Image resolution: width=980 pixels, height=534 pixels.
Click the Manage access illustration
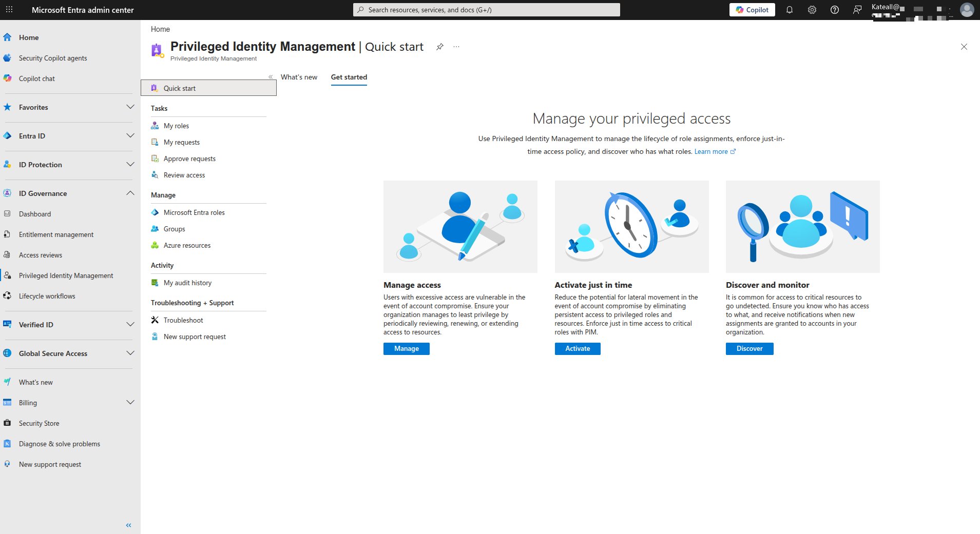click(460, 227)
